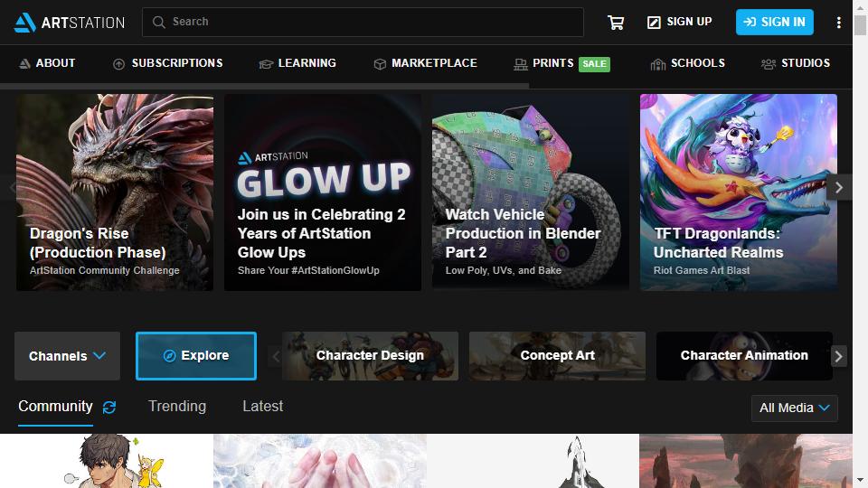Image resolution: width=868 pixels, height=488 pixels.
Task: Open the Subscriptions menu item
Action: pos(168,63)
